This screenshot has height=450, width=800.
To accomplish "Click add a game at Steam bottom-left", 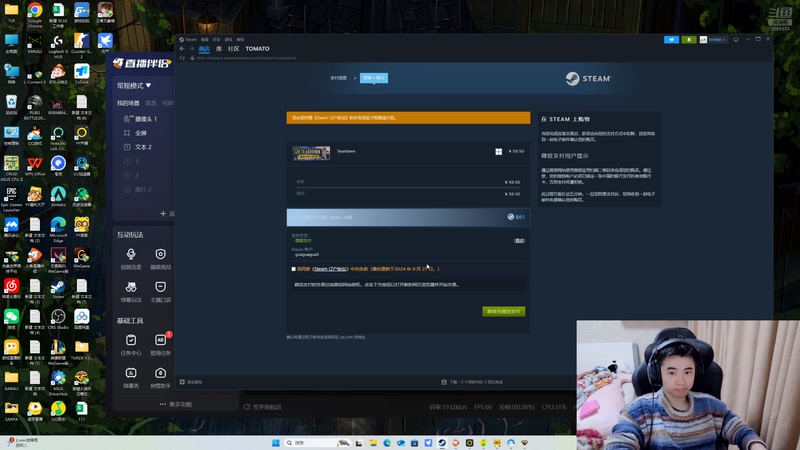I will (x=191, y=382).
